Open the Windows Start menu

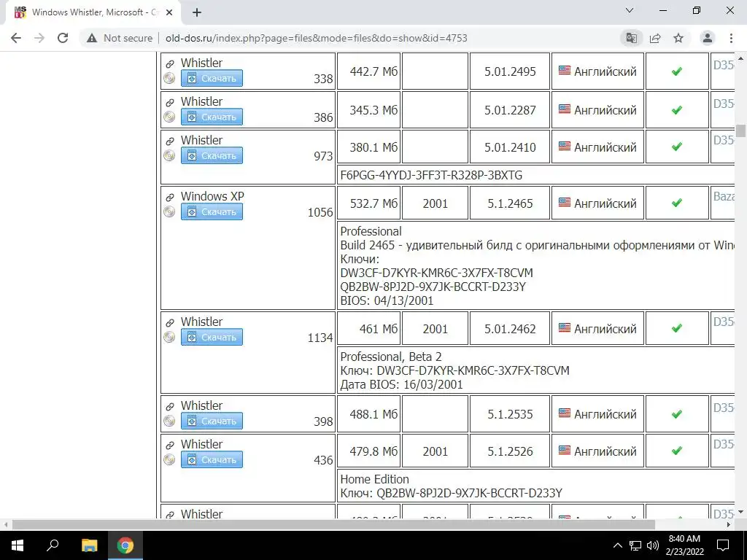(x=18, y=545)
